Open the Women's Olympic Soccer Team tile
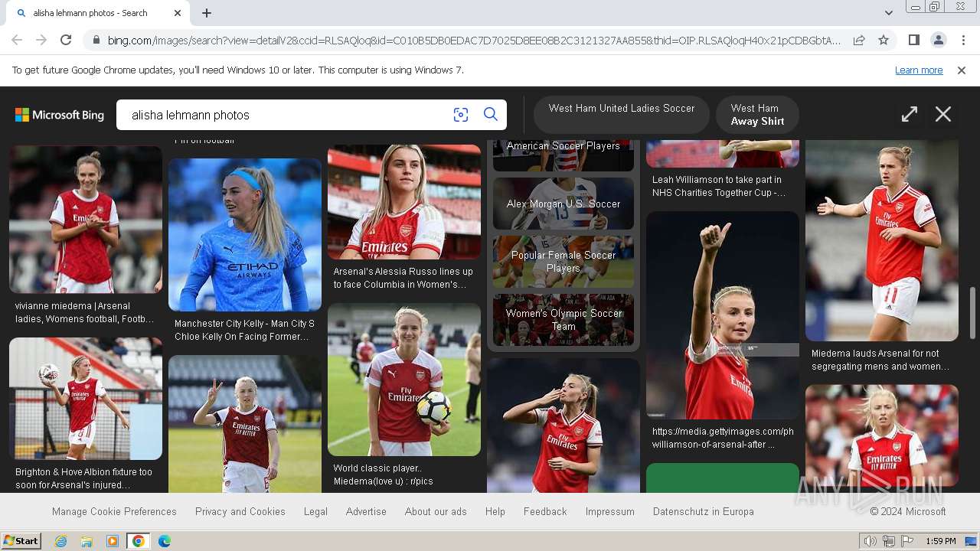980x551 pixels. click(563, 320)
